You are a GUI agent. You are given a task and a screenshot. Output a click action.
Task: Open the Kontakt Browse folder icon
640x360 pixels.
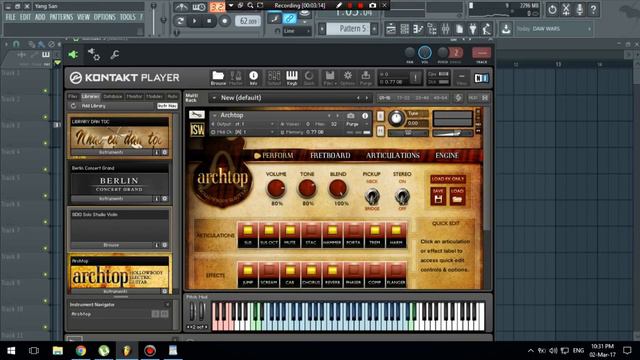pyautogui.click(x=218, y=77)
